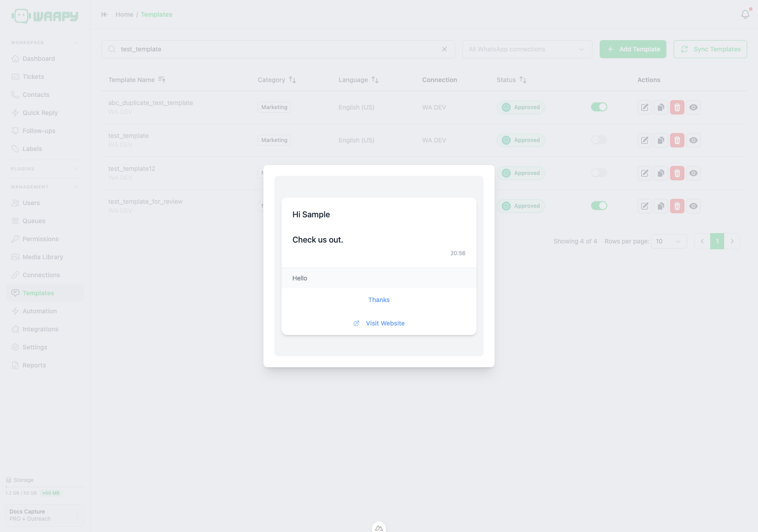Sort by Language column

tap(375, 80)
